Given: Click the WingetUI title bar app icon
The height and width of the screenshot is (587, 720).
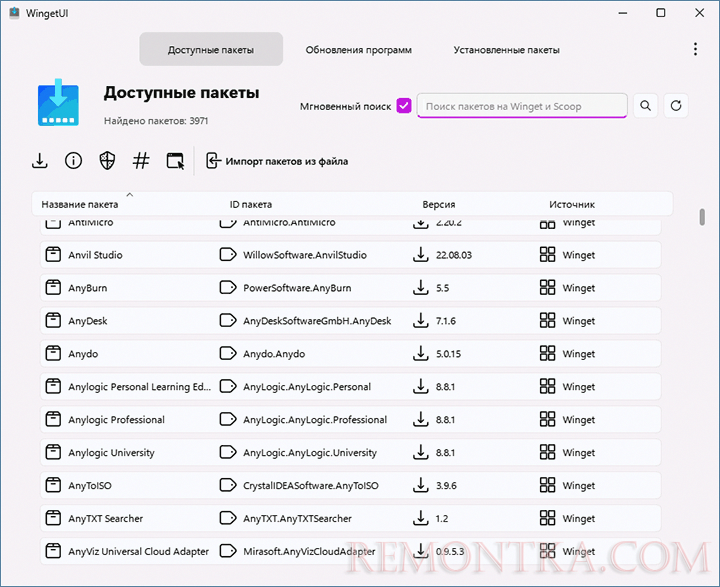Looking at the screenshot, I should [x=15, y=13].
